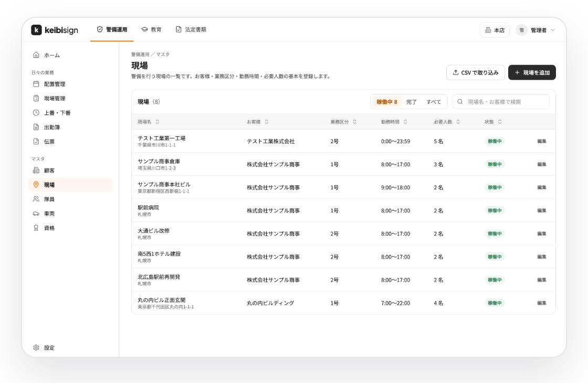Click the building icon in 本店 button
The height and width of the screenshot is (383, 588).
coord(488,30)
